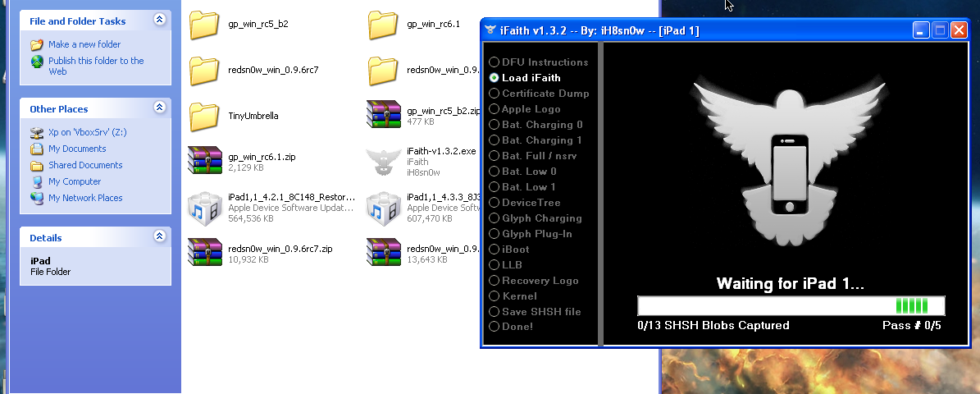The image size is (980, 394).
Task: Click the iFaith title bar app icon
Action: [490, 30]
